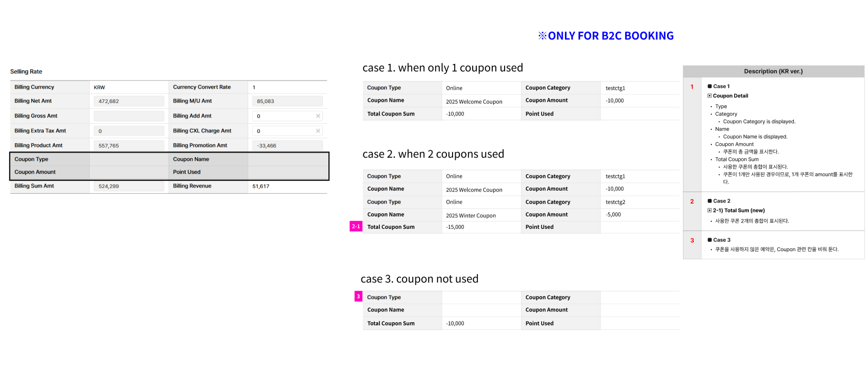
Task: Clear the Billing CXL Charge Amt value
Action: point(318,131)
